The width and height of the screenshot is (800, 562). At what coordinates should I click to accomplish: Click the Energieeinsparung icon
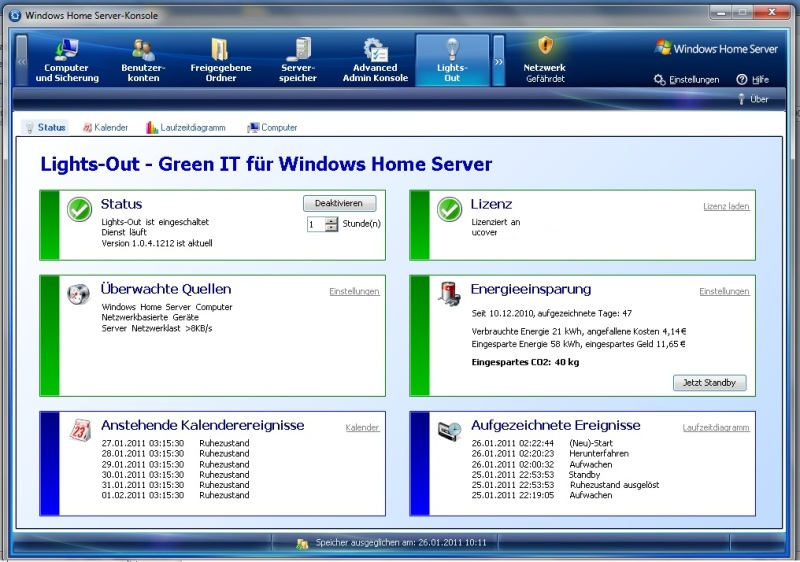tap(449, 294)
